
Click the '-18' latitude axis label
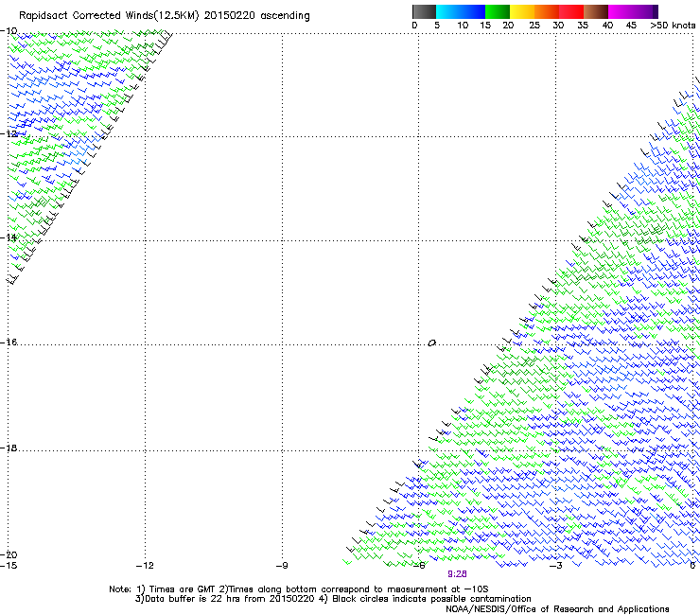(x=9, y=448)
